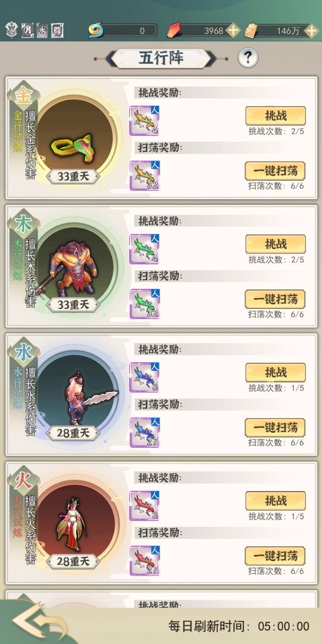
Task: Challenge the 火行试炼 trial
Action: pyautogui.click(x=276, y=501)
